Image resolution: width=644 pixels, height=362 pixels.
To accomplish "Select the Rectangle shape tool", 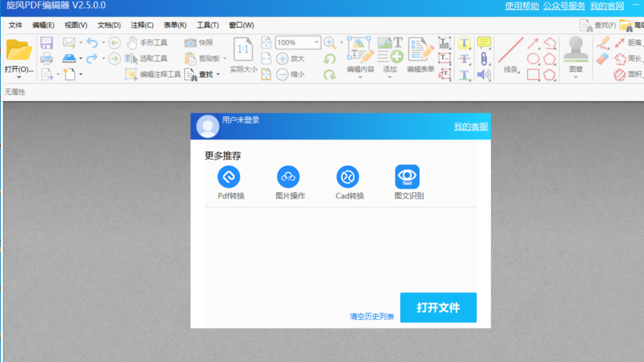I will pyautogui.click(x=533, y=75).
